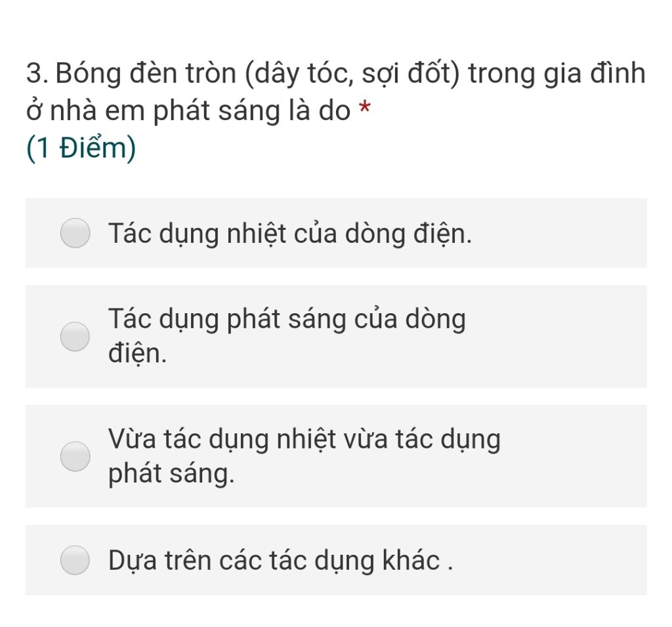Click the empty gray area right of the third option
Viewport: 672px width, 627px height.
574,456
